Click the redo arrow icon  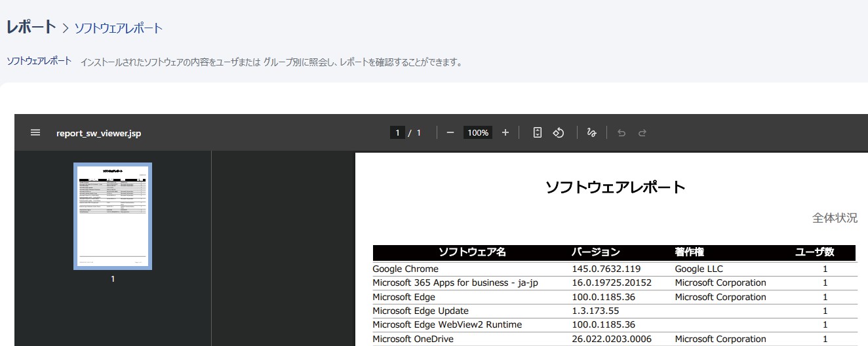click(642, 132)
